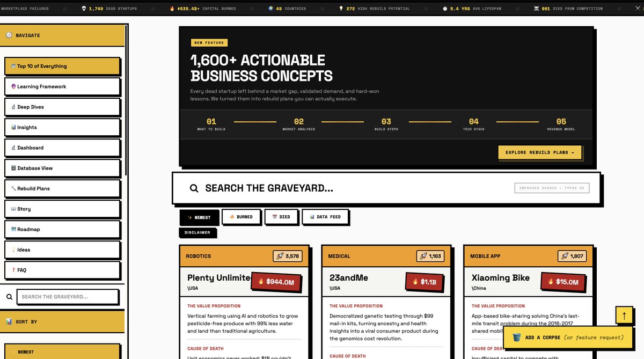The height and width of the screenshot is (359, 644).
Task: Open Roadmap in sidebar
Action: 62,229
